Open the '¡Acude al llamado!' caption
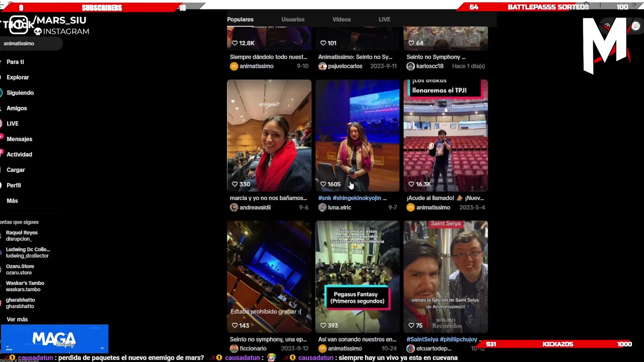This screenshot has height=362, width=644. [445, 198]
